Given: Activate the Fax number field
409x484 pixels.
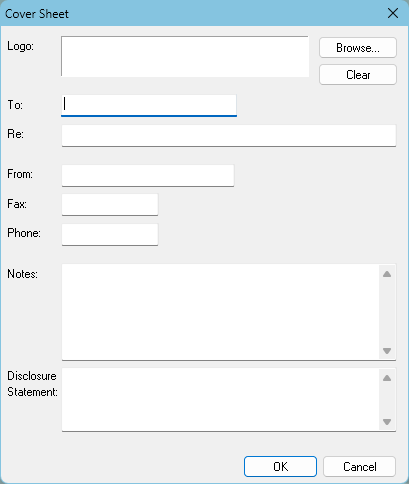Looking at the screenshot, I should [x=110, y=205].
